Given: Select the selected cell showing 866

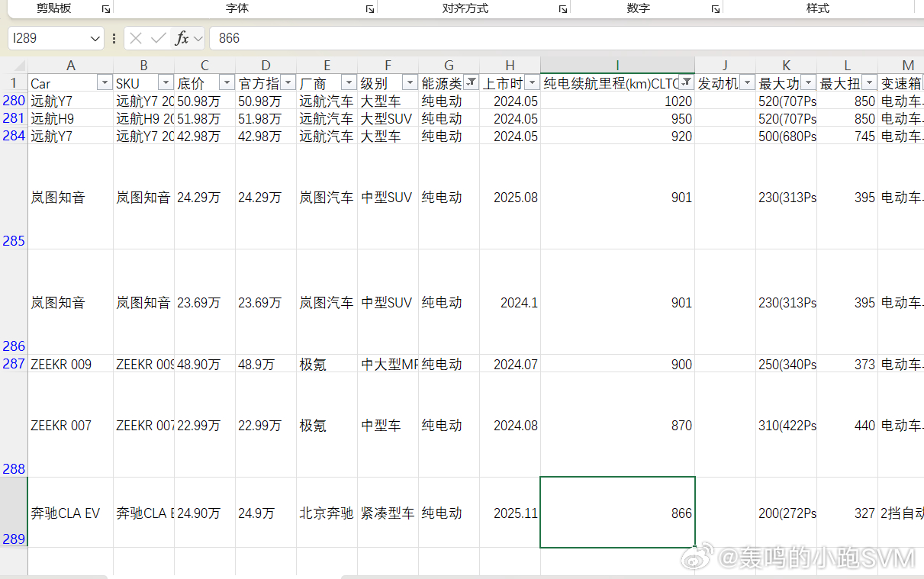Looking at the screenshot, I should [617, 513].
